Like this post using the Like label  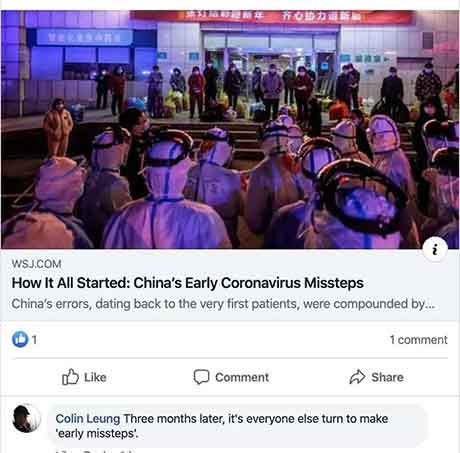[95, 377]
